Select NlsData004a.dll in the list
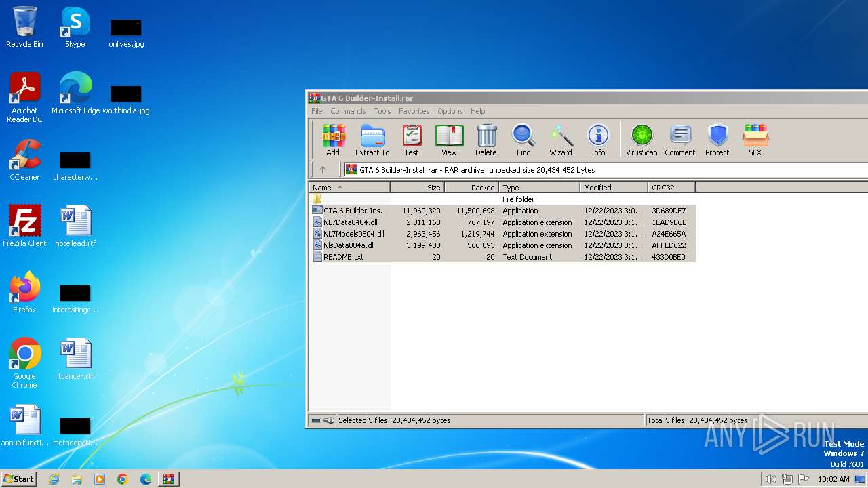 [502, 245]
